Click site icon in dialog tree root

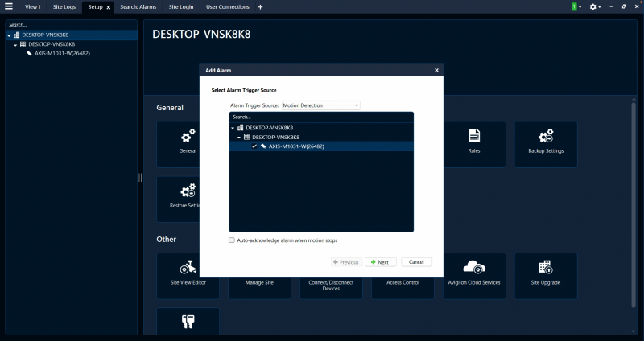(x=240, y=128)
